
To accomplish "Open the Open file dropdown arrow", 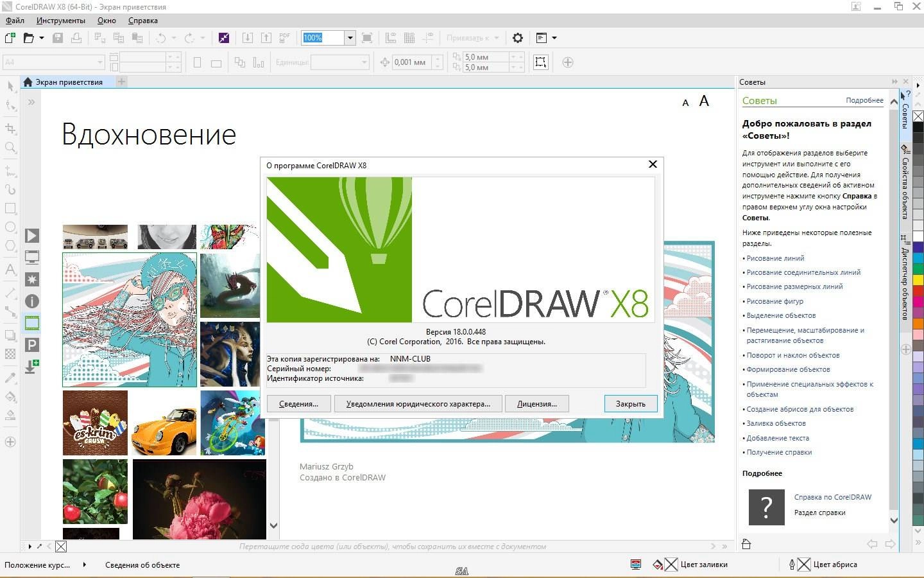I will [40, 38].
